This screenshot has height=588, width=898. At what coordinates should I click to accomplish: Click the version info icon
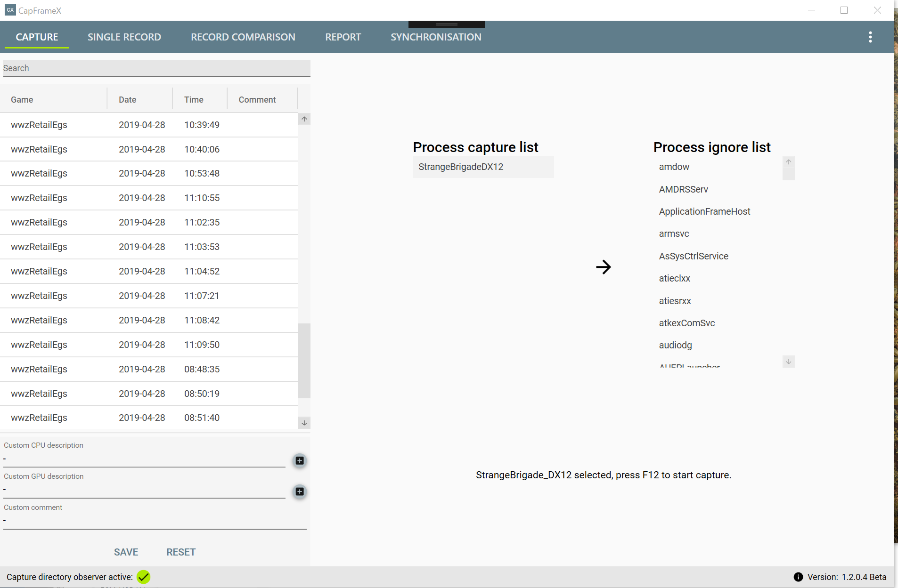pos(798,577)
